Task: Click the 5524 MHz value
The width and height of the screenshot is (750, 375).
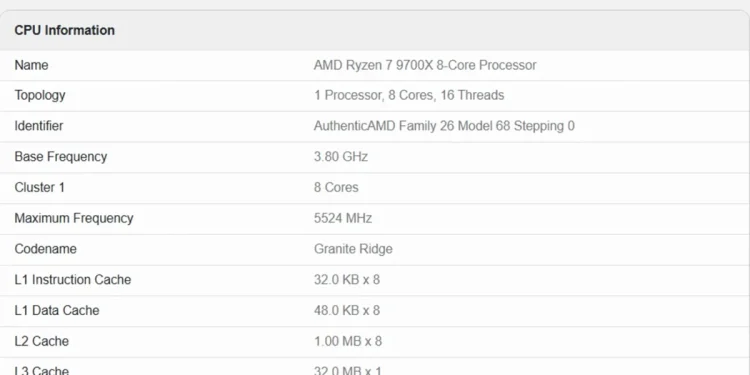Action: point(342,218)
